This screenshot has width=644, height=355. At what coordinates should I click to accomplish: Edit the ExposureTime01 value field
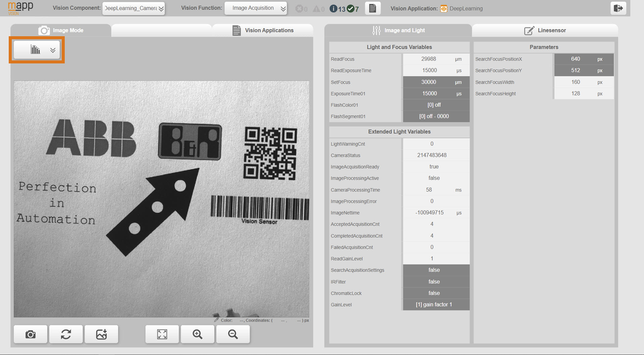point(436,94)
